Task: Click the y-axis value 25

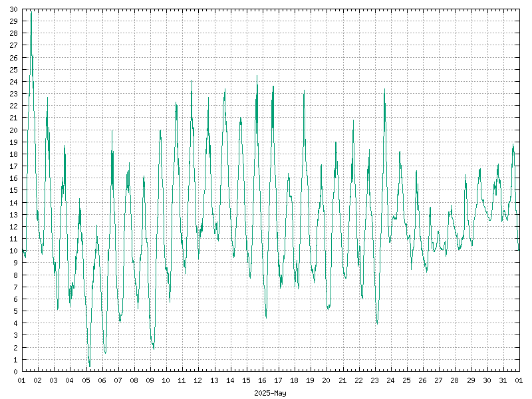Action: [13, 70]
